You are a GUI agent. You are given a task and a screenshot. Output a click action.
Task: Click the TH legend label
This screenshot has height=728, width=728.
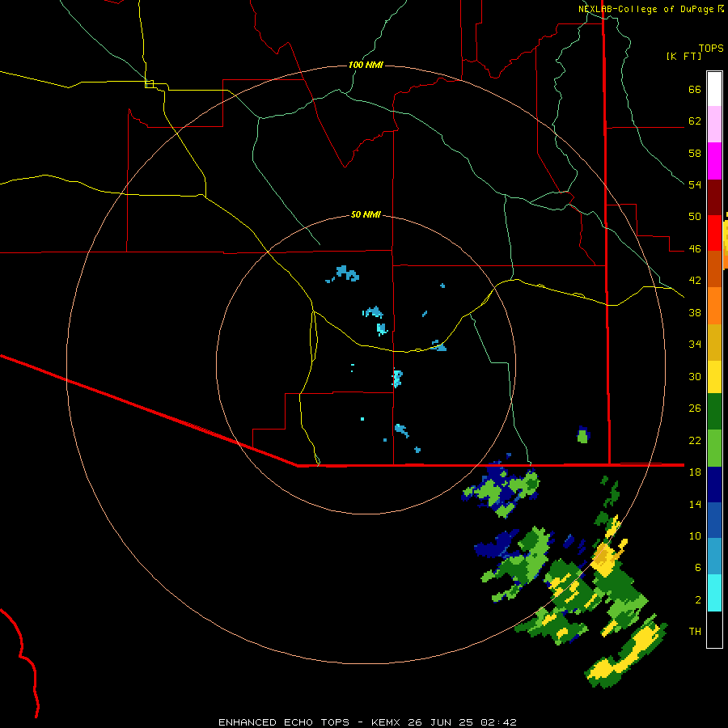(695, 632)
